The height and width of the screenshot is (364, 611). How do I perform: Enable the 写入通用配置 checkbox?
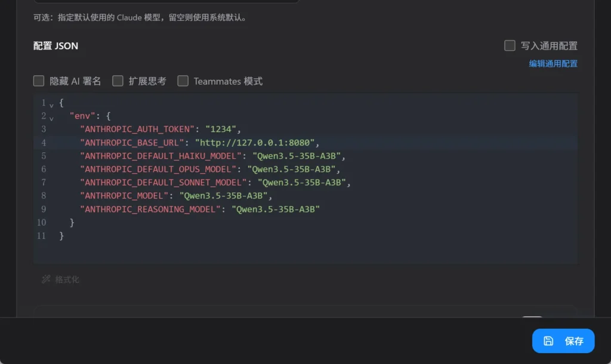(x=510, y=46)
